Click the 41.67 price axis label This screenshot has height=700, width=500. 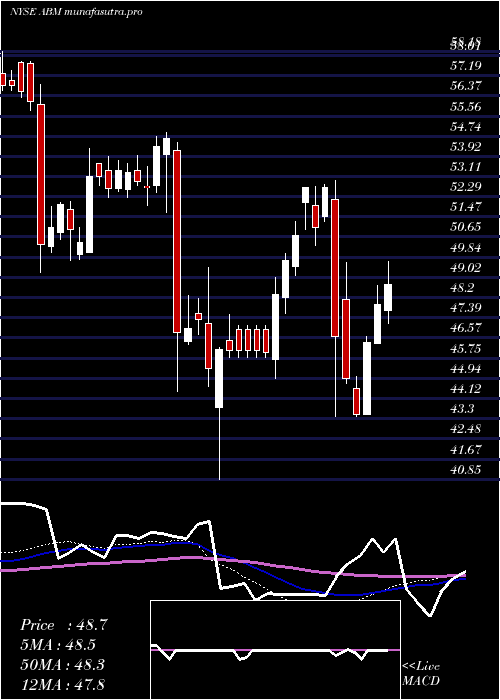click(466, 450)
